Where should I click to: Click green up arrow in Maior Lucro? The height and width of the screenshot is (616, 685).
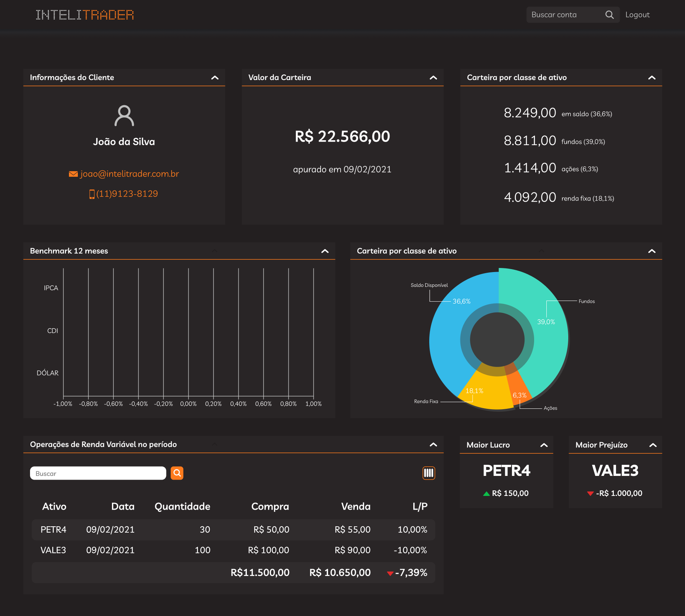point(486,494)
